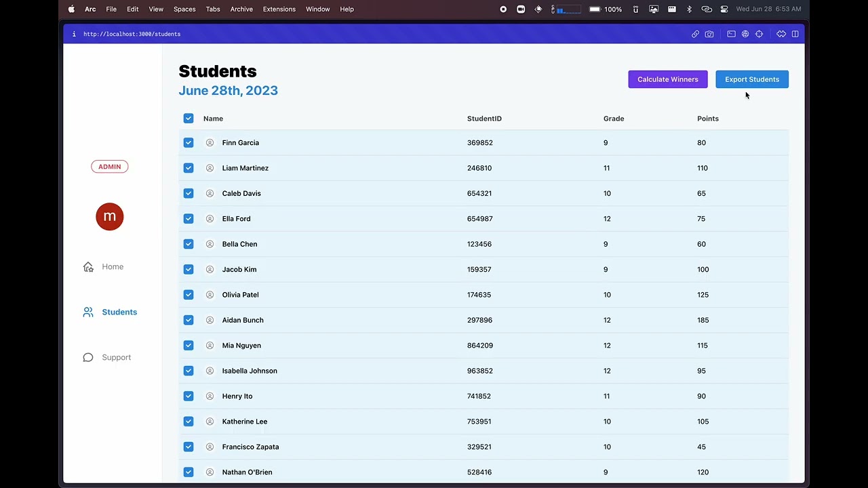Open the console terminal icon in the toolbar

(x=731, y=34)
